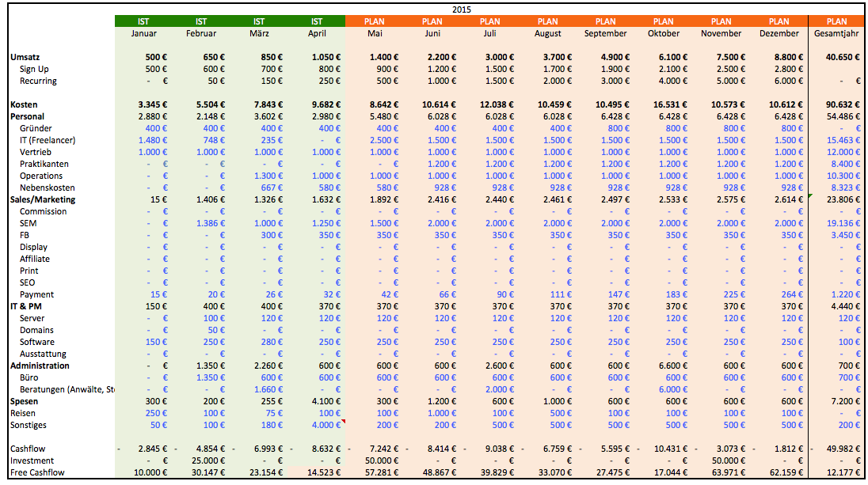Click Januar Free Cashflow value 10.000 €

point(150,473)
